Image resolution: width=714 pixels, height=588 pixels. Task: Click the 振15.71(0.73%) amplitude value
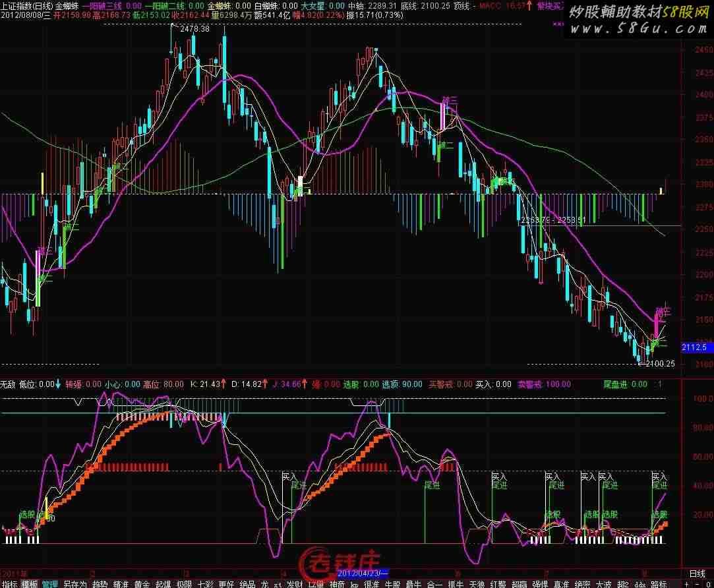point(374,15)
